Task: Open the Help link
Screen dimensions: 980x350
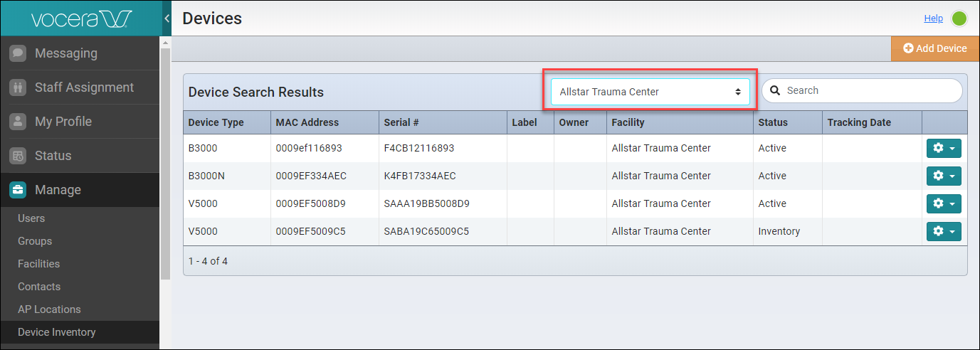Action: (x=933, y=18)
